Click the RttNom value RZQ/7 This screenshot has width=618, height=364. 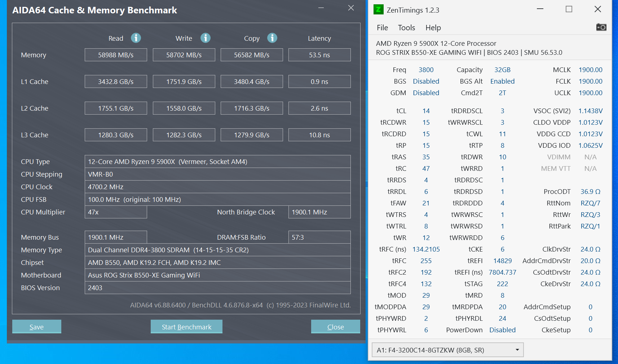coord(590,203)
